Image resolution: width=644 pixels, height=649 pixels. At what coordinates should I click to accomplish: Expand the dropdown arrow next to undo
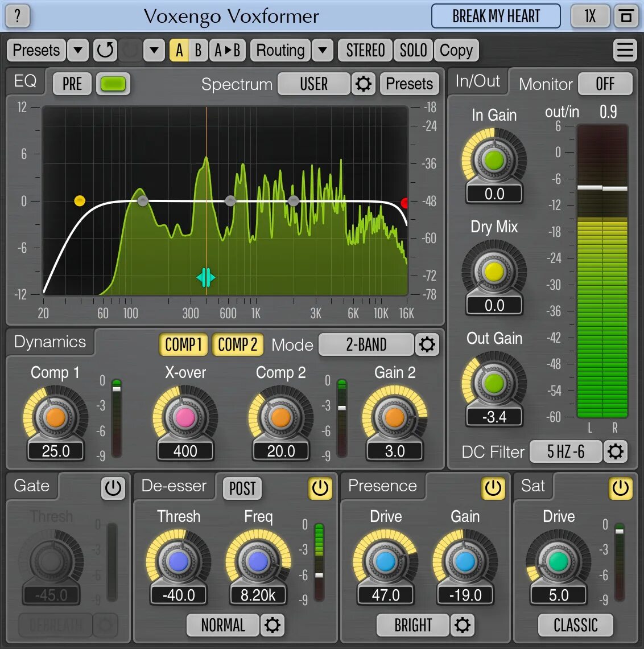(x=154, y=50)
